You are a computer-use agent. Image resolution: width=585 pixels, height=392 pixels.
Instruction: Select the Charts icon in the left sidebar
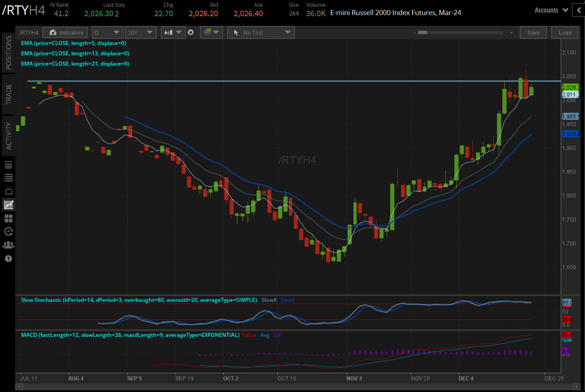coord(8,204)
